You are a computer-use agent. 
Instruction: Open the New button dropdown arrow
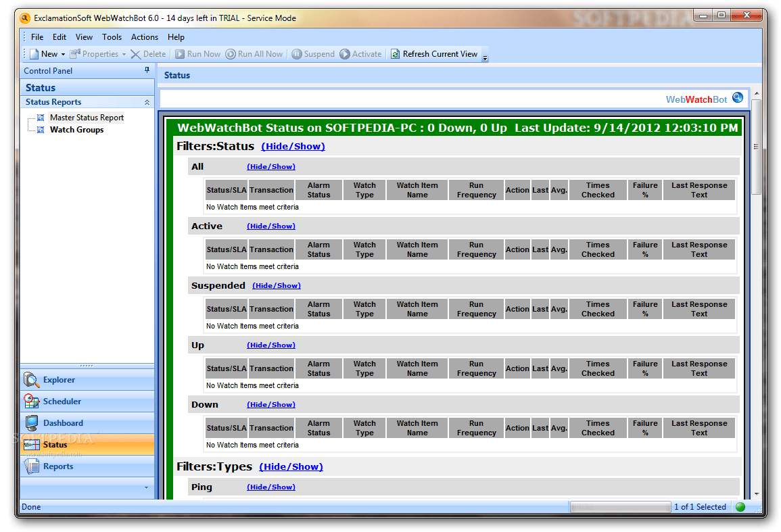point(64,54)
